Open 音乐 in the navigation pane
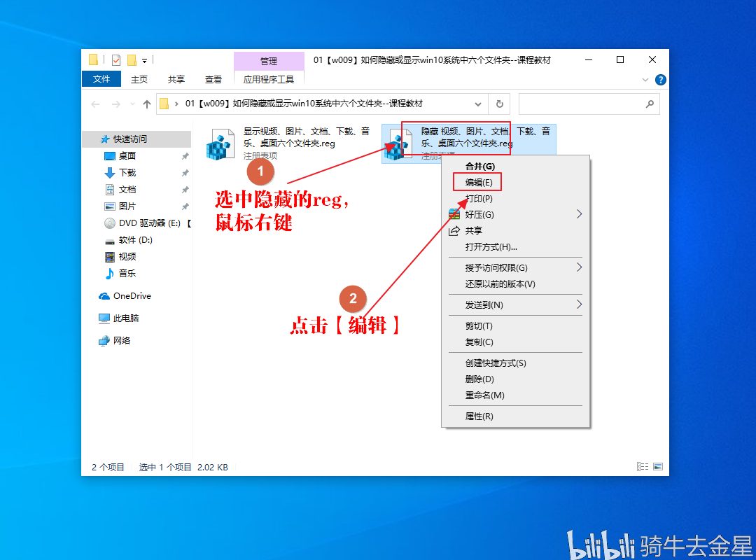The height and width of the screenshot is (560, 756). [127, 273]
